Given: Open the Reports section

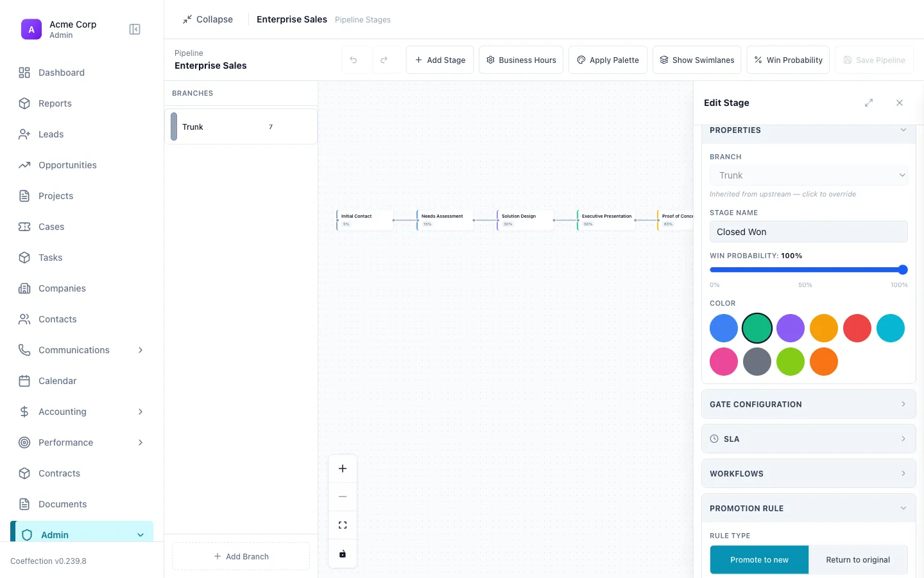Looking at the screenshot, I should coord(82,103).
